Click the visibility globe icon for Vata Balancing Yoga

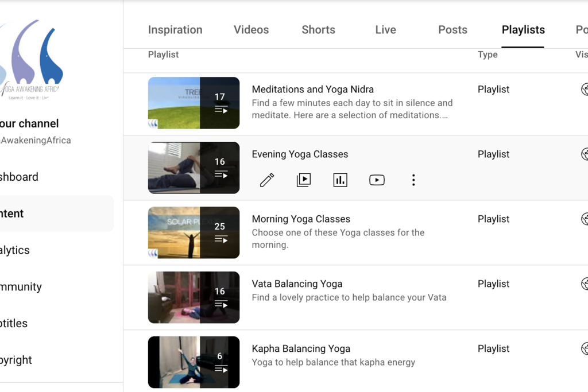(x=585, y=284)
